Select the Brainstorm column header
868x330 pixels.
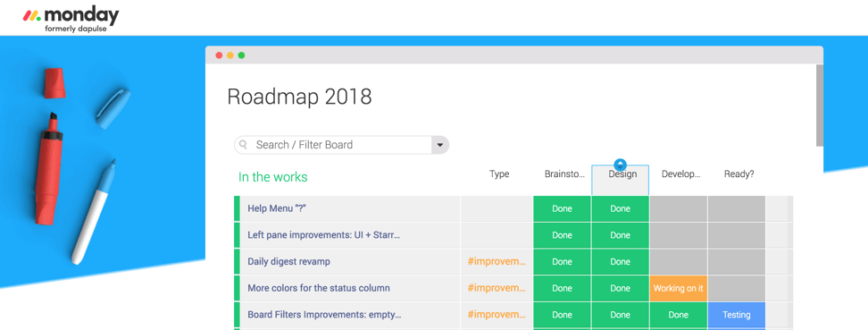click(x=564, y=174)
